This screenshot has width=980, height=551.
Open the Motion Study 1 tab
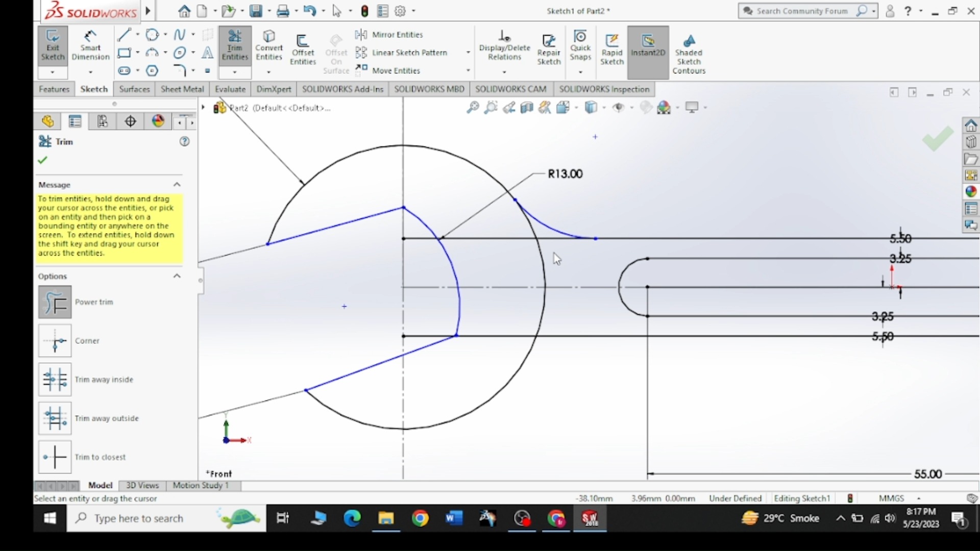201,485
